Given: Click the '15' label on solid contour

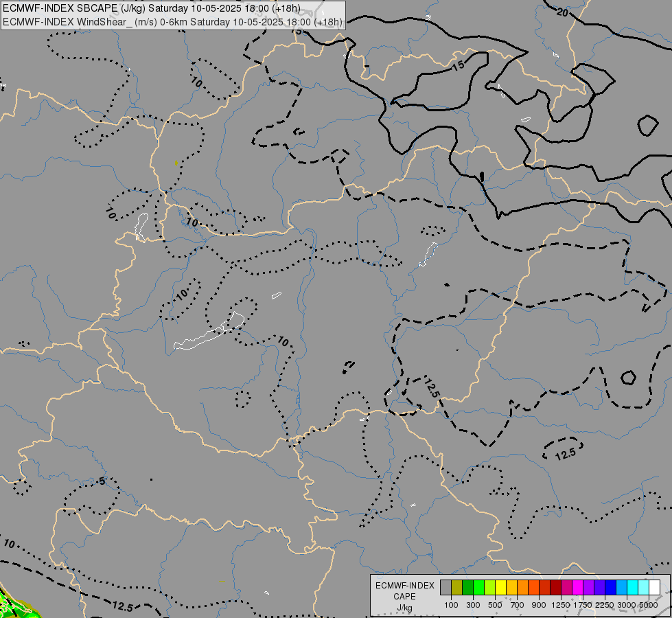Looking at the screenshot, I should 458,65.
